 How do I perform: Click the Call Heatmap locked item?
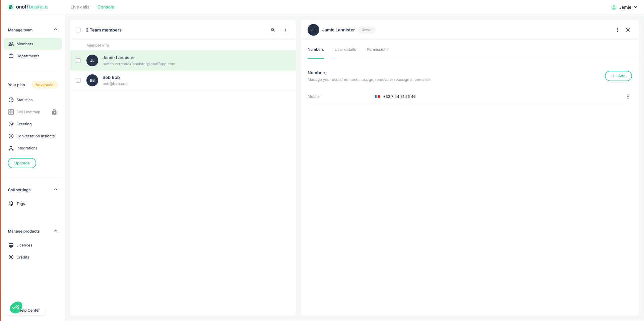click(x=33, y=112)
